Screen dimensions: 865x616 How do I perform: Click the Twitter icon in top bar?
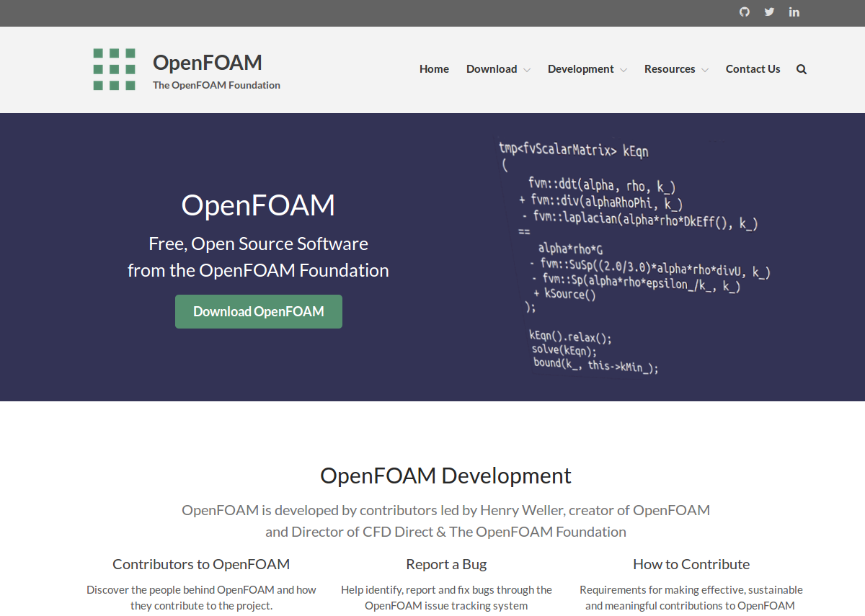click(x=769, y=12)
